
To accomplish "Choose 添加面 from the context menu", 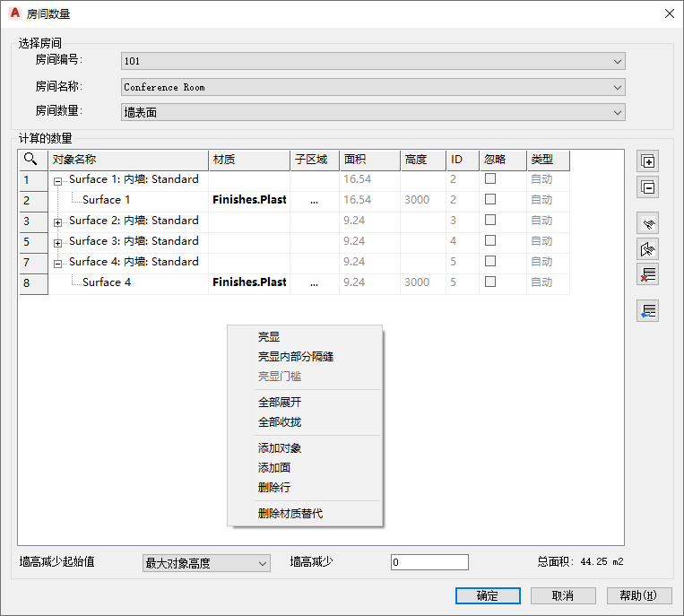I will click(x=305, y=468).
